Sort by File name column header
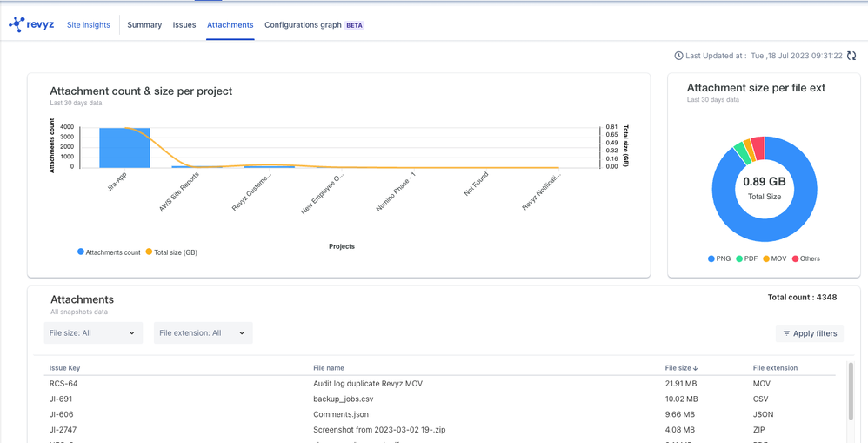Screen dimensions: 868x443 point(329,368)
